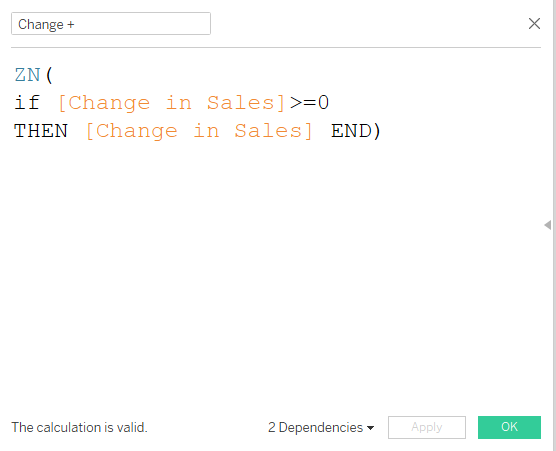Confirm the calculation with OK

[x=509, y=427]
